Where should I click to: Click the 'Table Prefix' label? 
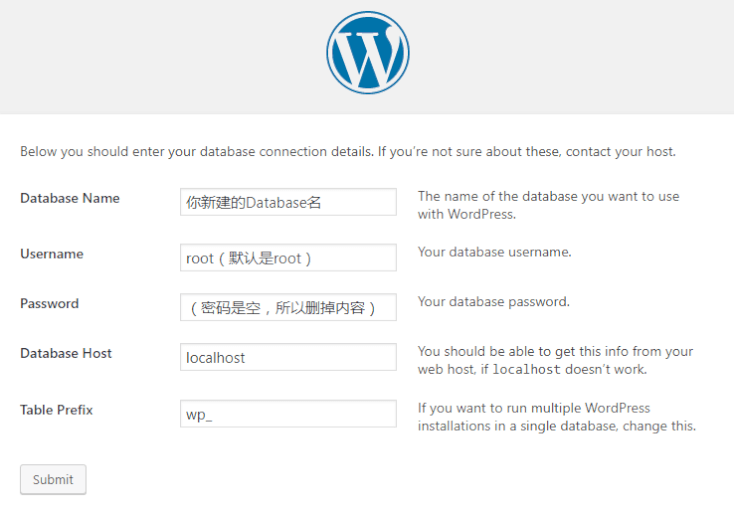click(x=56, y=410)
